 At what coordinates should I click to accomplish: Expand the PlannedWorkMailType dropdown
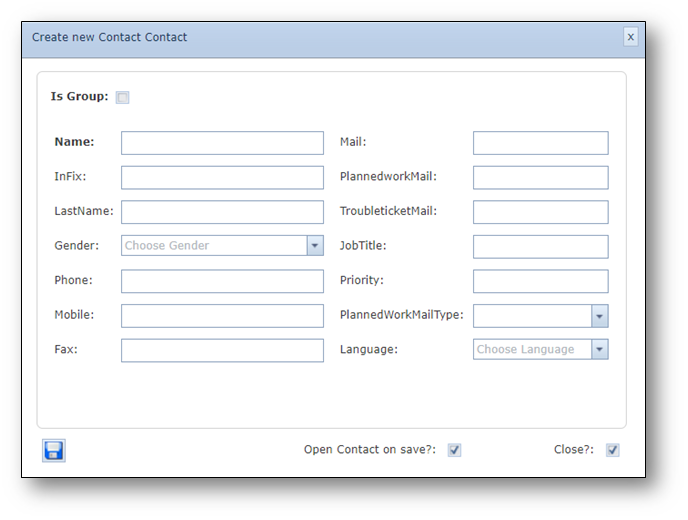coord(599,316)
